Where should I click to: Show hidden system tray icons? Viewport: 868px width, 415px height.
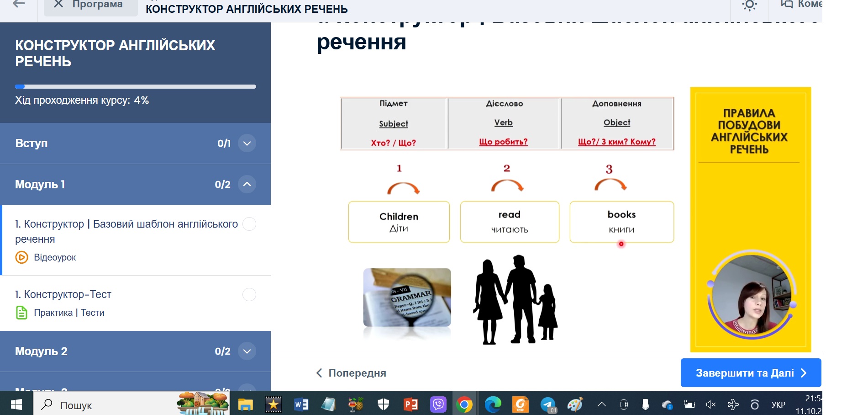tap(602, 404)
